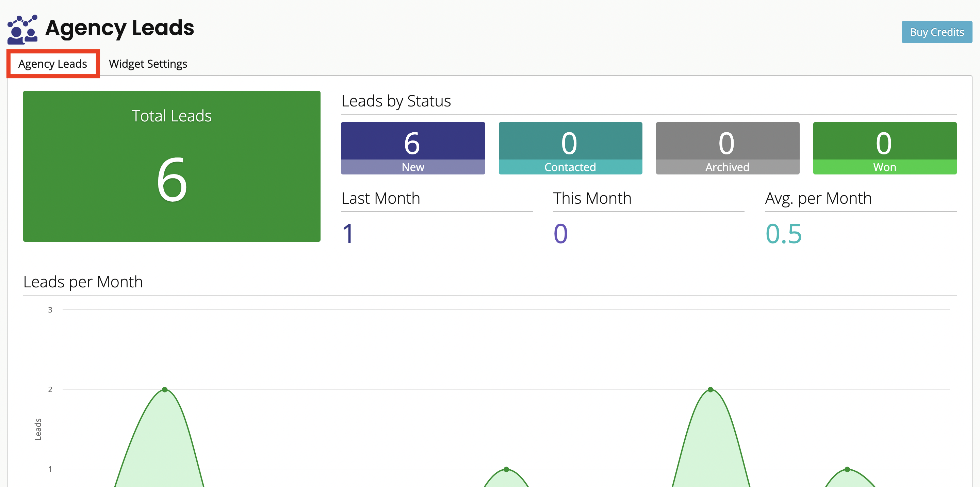Click the first chart peak data point at 2
Screen dimensions: 980x487
tap(165, 389)
